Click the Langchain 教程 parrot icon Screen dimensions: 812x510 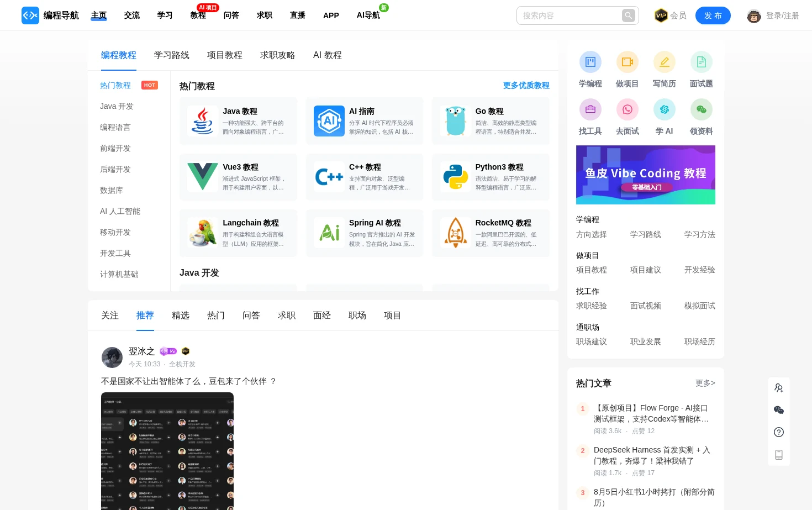coord(203,233)
